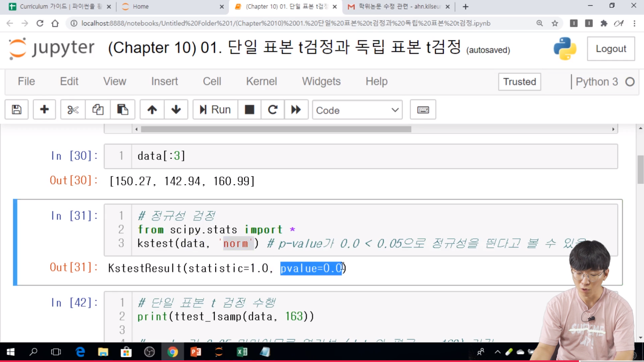Screen dimensions: 644x362
Task: Restart the kernel with the circular arrow
Action: point(273,110)
